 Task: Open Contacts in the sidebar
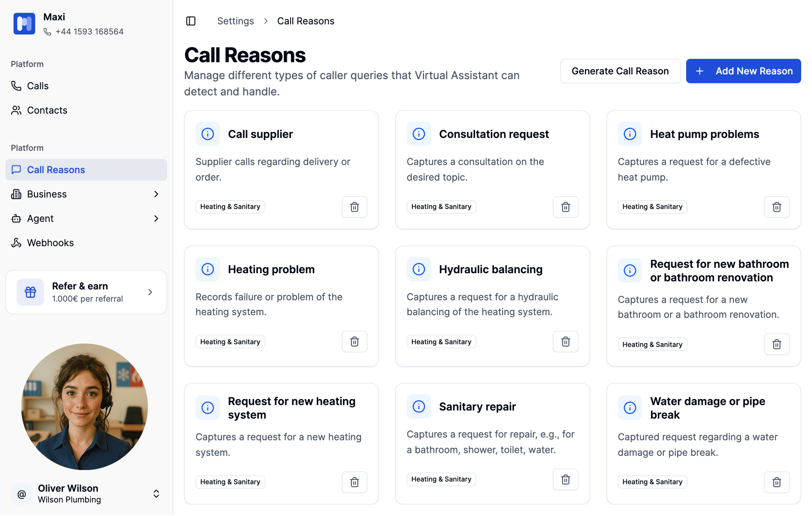point(47,110)
